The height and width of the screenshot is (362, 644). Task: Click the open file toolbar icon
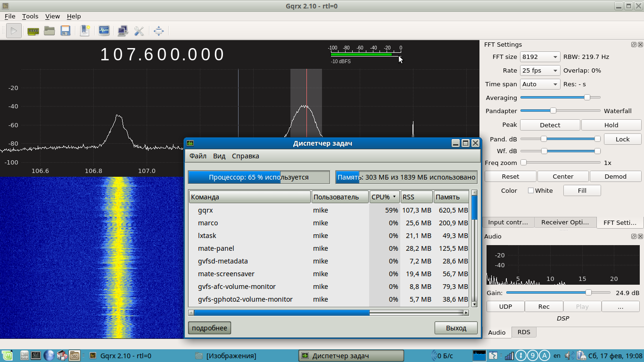pyautogui.click(x=49, y=31)
